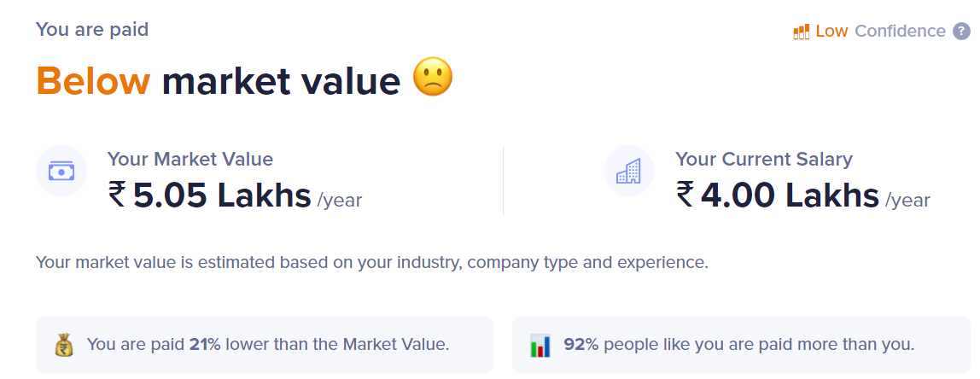Viewport: 980px width, 379px height.
Task: Open the "92% people like you" card
Action: (739, 345)
